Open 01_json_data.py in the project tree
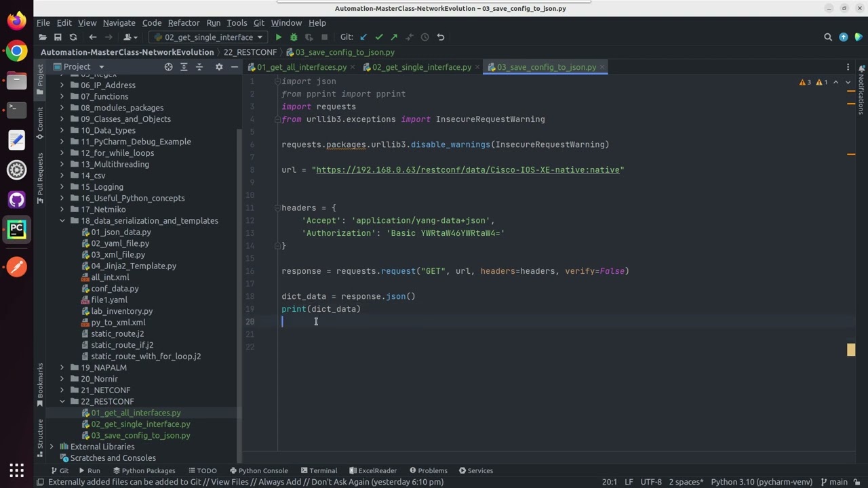This screenshot has width=868, height=488. point(121,232)
